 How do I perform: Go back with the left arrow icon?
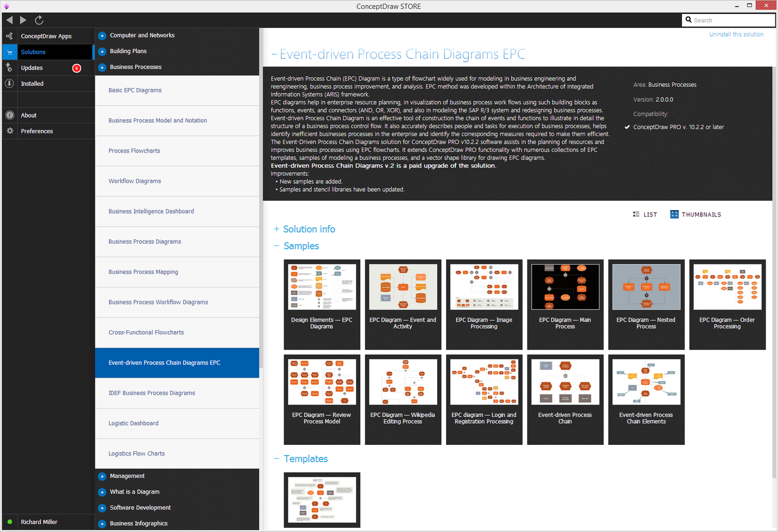[x=9, y=20]
